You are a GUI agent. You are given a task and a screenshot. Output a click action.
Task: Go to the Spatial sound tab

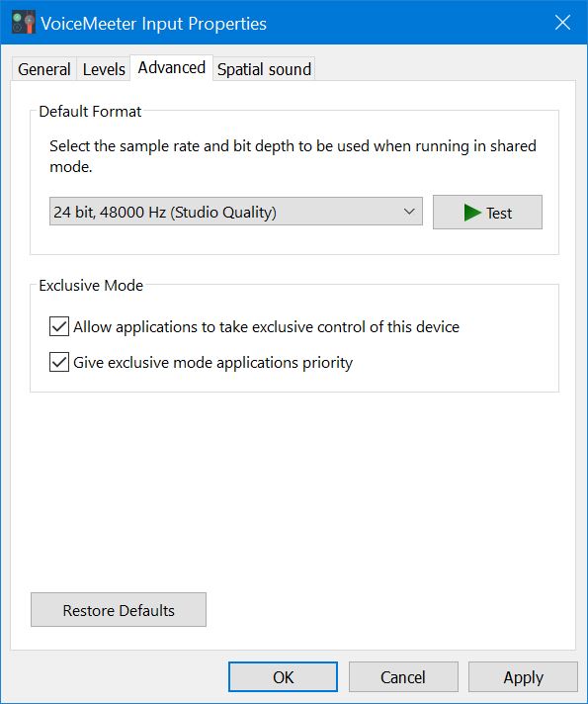(264, 69)
